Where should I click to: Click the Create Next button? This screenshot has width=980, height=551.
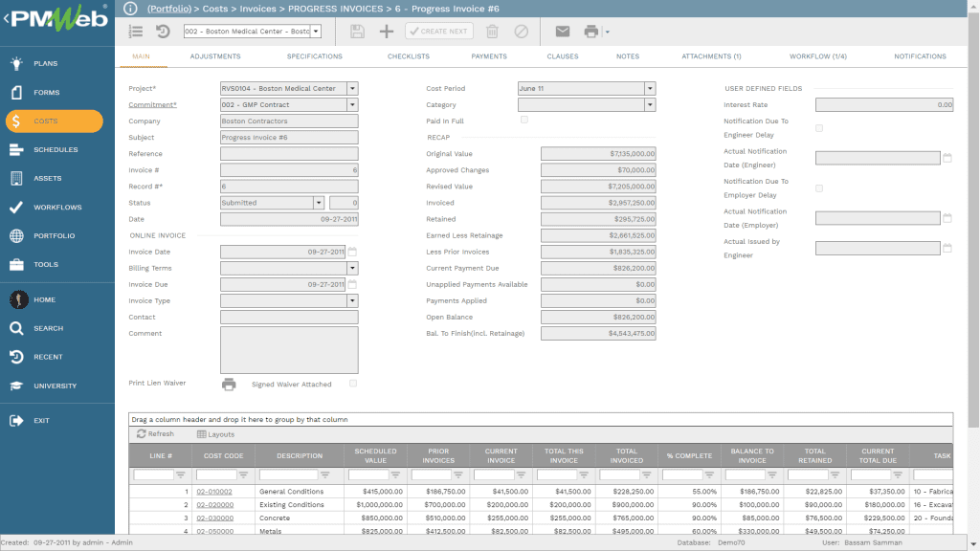(x=439, y=32)
